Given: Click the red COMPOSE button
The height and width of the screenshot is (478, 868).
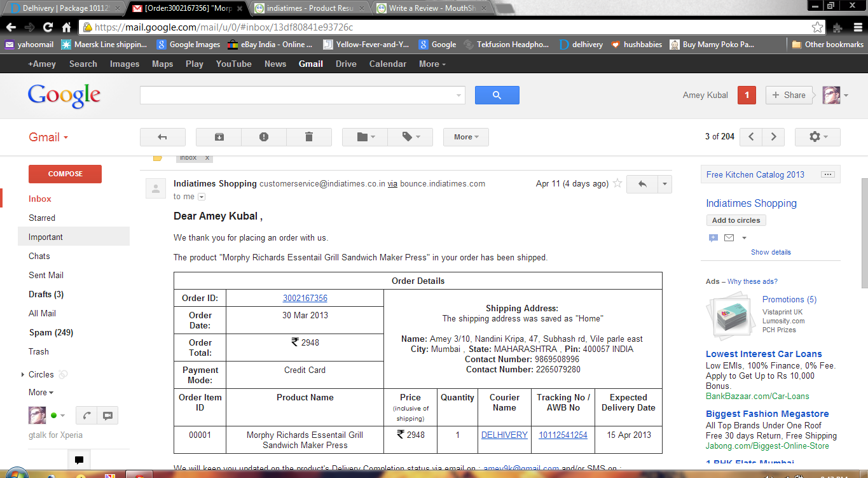Looking at the screenshot, I should pyautogui.click(x=65, y=174).
